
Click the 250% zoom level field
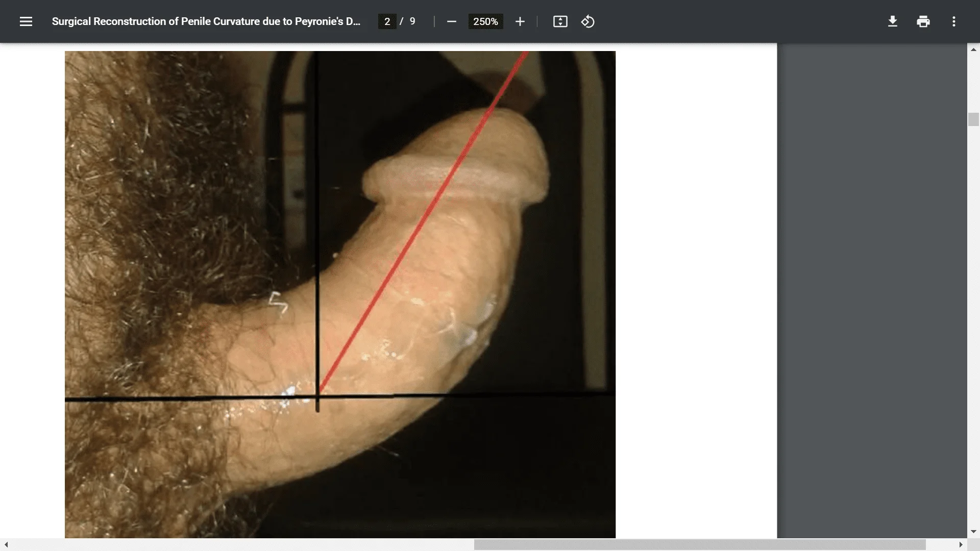point(485,21)
